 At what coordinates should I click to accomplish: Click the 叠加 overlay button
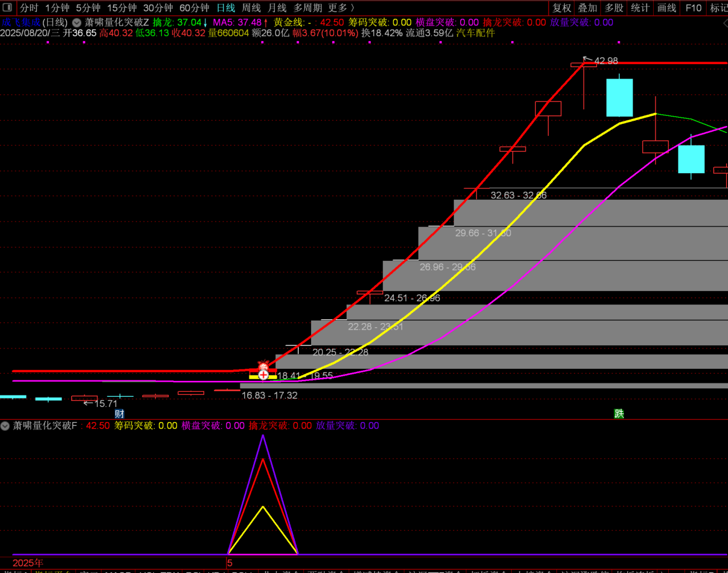[x=588, y=8]
